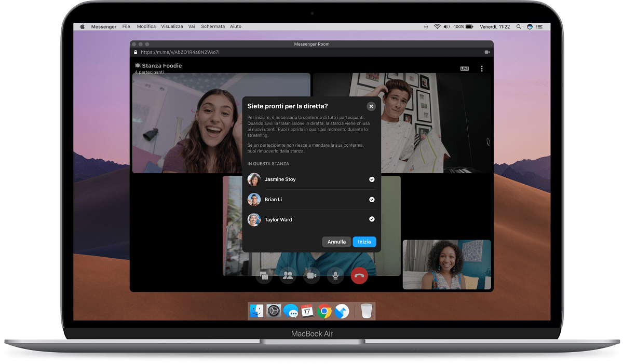623x364 pixels.
Task: Select the name Taylor Ward
Action: tap(278, 220)
